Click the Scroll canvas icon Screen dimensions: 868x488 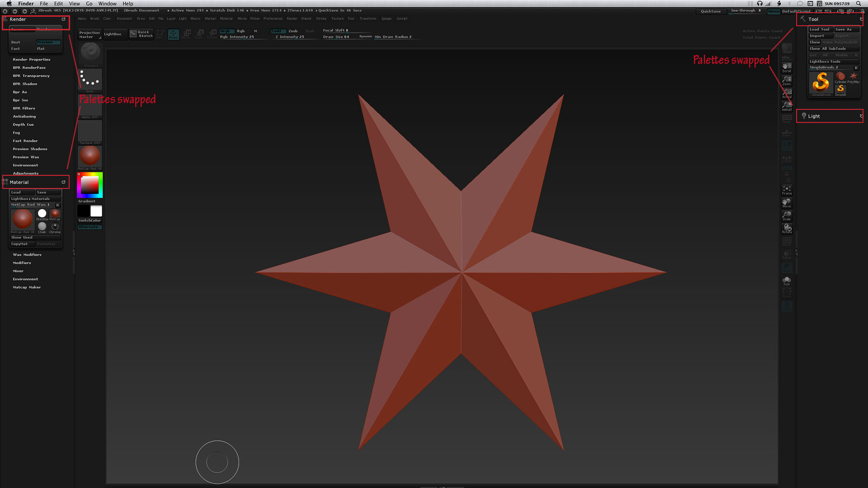pyautogui.click(x=787, y=67)
